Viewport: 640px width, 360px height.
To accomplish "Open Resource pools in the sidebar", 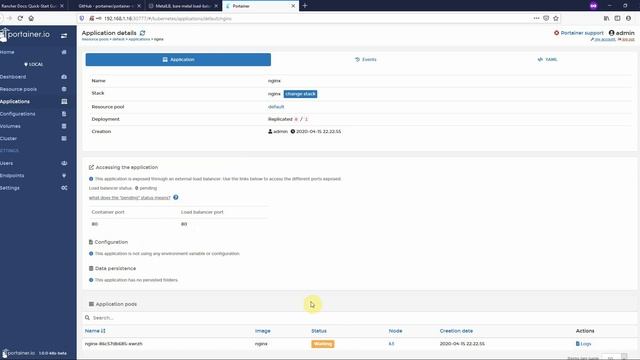I will 18,89.
